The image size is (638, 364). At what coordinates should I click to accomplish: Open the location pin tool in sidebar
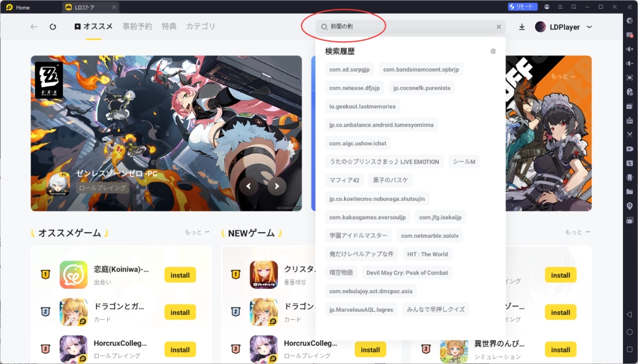(x=629, y=206)
